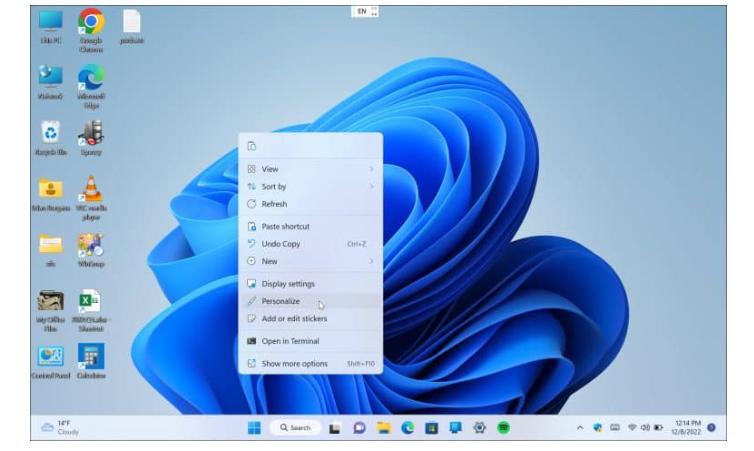Choose Show more options
Viewport: 754px width, 451px height.
click(x=311, y=363)
